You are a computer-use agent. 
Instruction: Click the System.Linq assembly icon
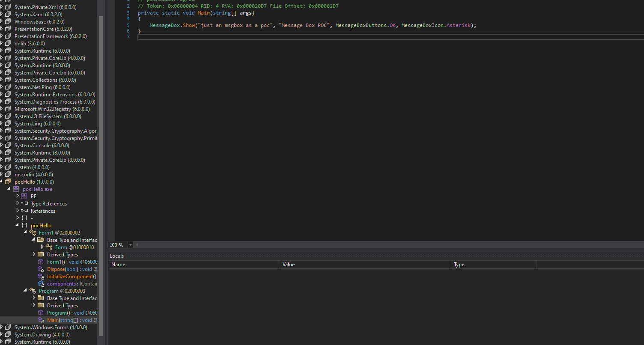click(8, 124)
